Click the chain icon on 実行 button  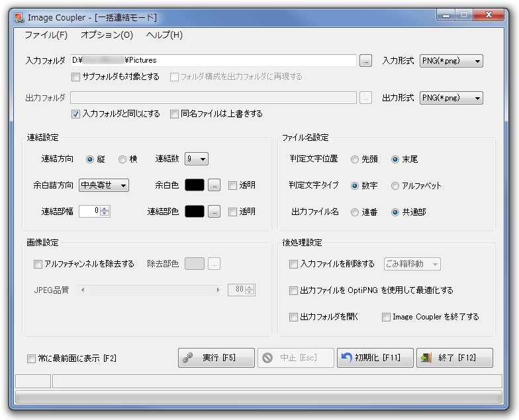point(188,358)
